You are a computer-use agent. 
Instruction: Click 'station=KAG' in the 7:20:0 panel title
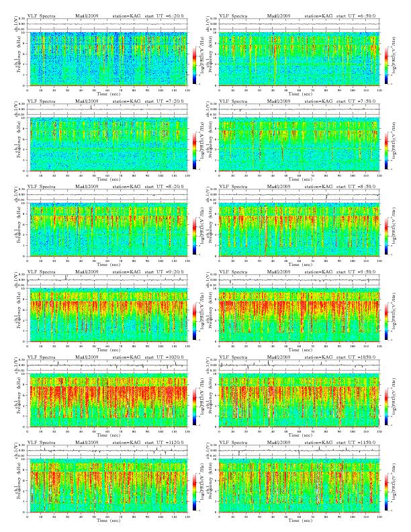[x=126, y=101]
